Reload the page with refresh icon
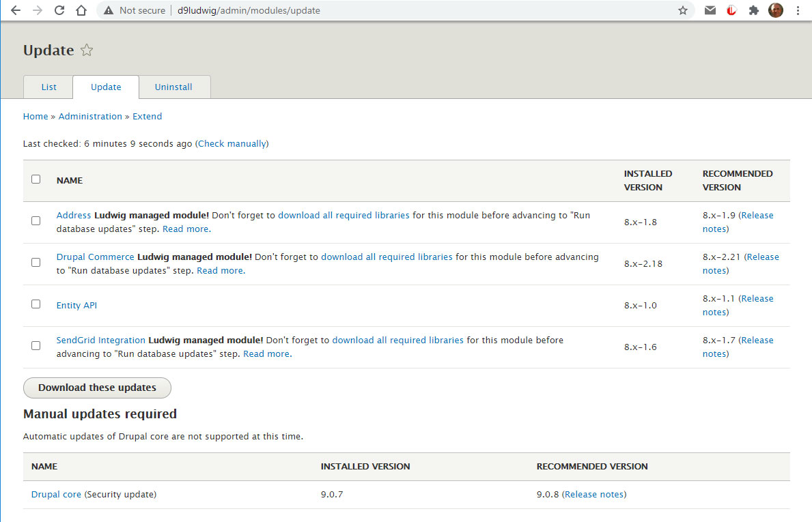Screen dimensions: 812x522 59,10
